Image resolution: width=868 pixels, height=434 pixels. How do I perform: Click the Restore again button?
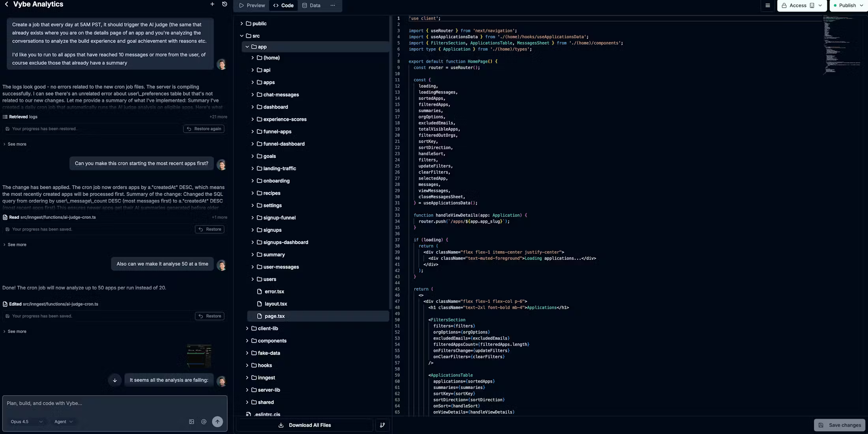tap(204, 129)
